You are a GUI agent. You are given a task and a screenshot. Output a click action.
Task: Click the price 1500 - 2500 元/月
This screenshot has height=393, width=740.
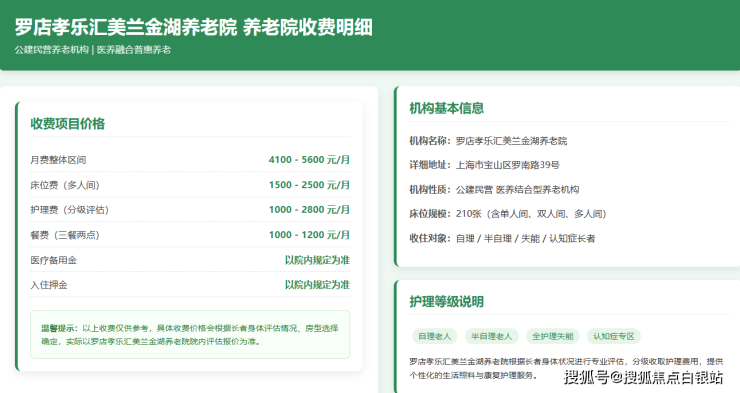pyautogui.click(x=309, y=185)
